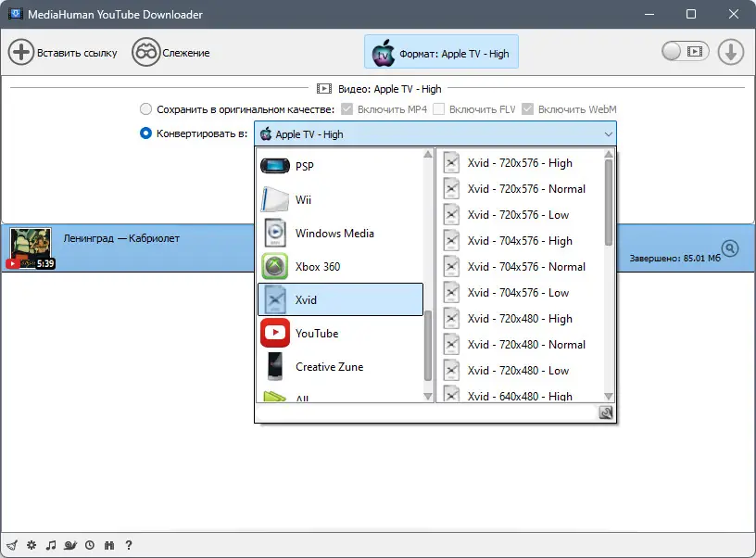Click the Xvid - 720x576 - High file icon
Image resolution: width=756 pixels, height=558 pixels.
[451, 163]
